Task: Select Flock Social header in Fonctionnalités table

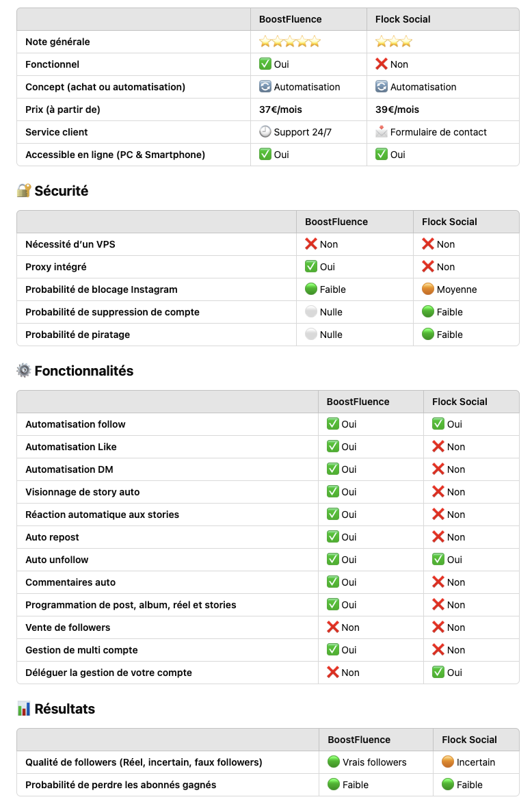Action: 460,402
